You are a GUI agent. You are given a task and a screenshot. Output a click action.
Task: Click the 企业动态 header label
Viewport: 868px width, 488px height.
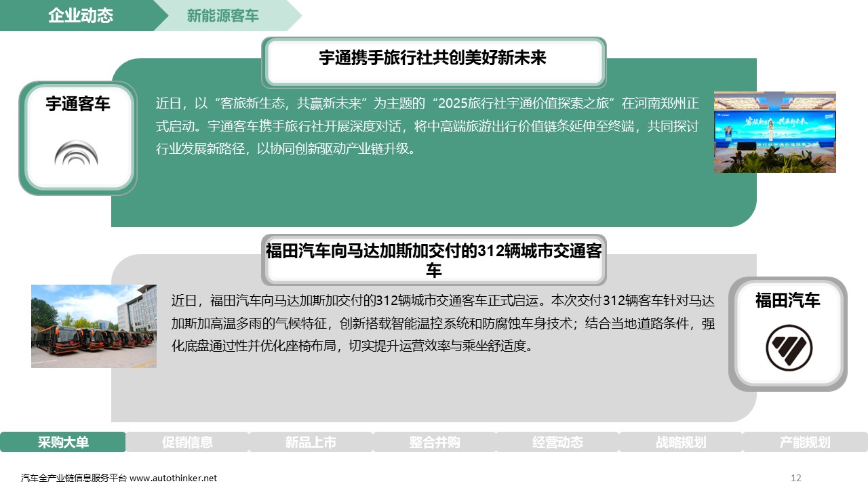(x=81, y=16)
